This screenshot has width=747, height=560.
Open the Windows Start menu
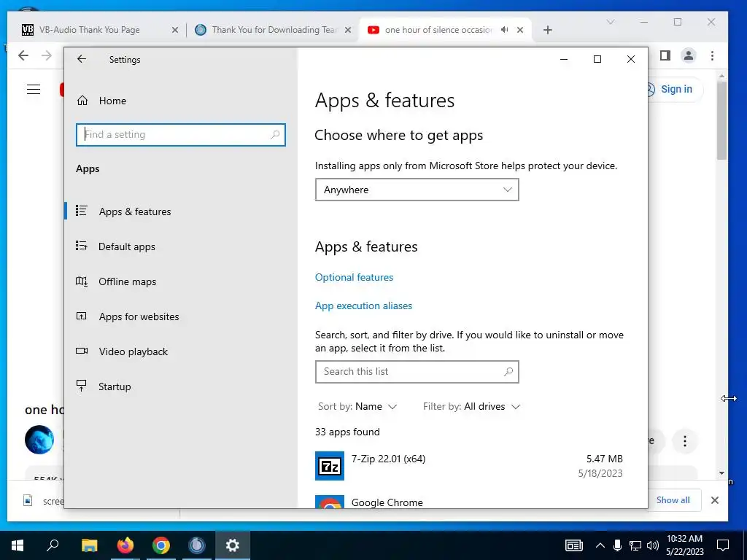point(18,545)
